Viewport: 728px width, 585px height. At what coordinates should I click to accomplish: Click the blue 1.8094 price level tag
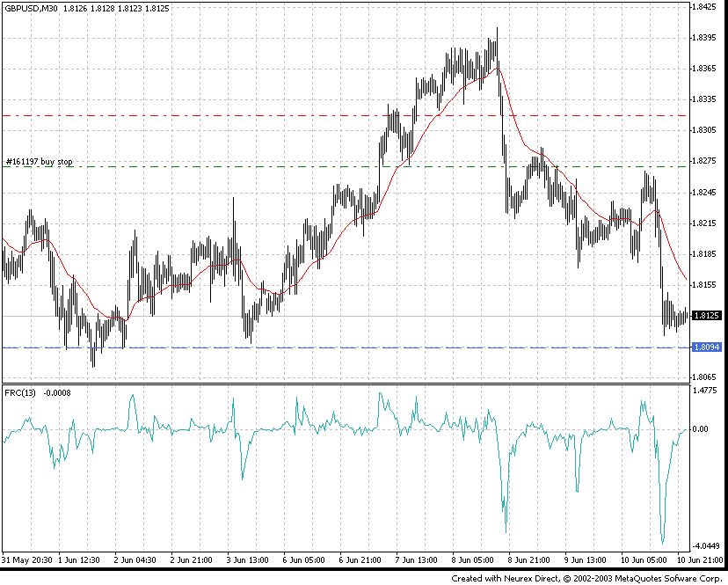pos(707,347)
